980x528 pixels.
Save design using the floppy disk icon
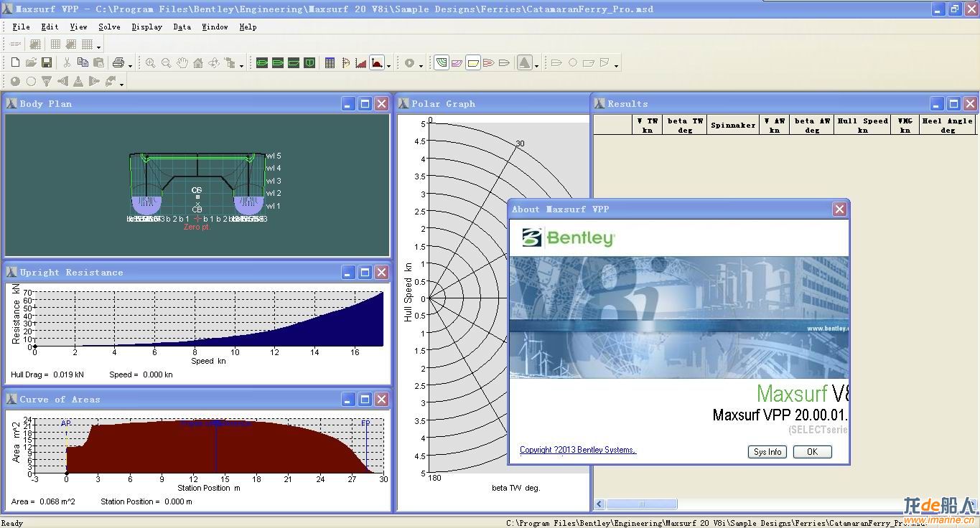[47, 63]
